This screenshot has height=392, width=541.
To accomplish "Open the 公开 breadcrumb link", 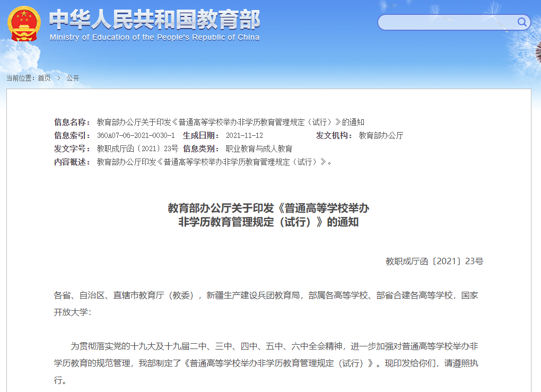I will tap(73, 78).
